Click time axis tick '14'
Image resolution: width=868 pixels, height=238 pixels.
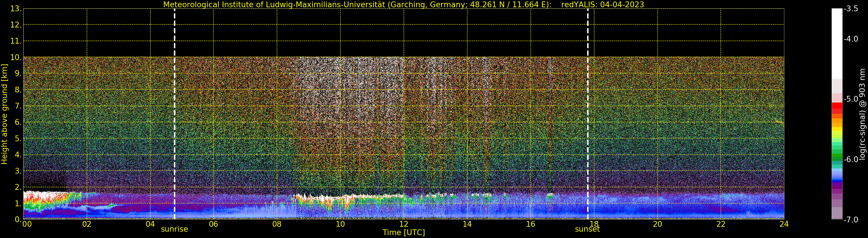[x=467, y=224]
